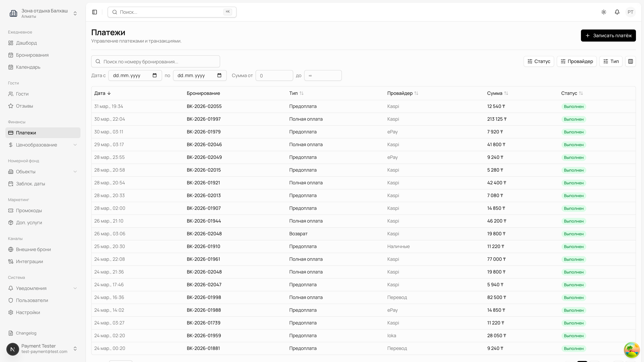
Task: Go to Бронирования in sidebar
Action: click(32, 55)
